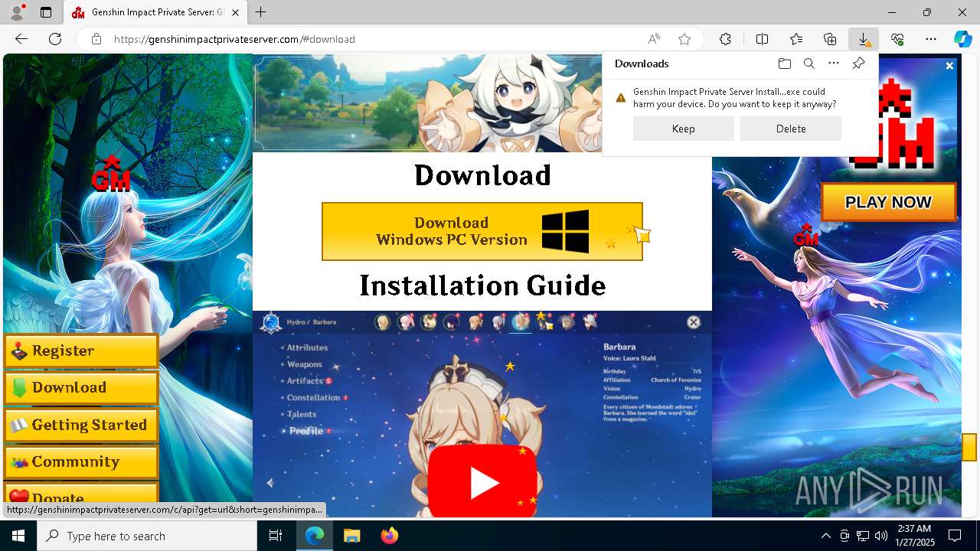Image resolution: width=980 pixels, height=551 pixels.
Task: Delete the flagged download
Action: 791,129
